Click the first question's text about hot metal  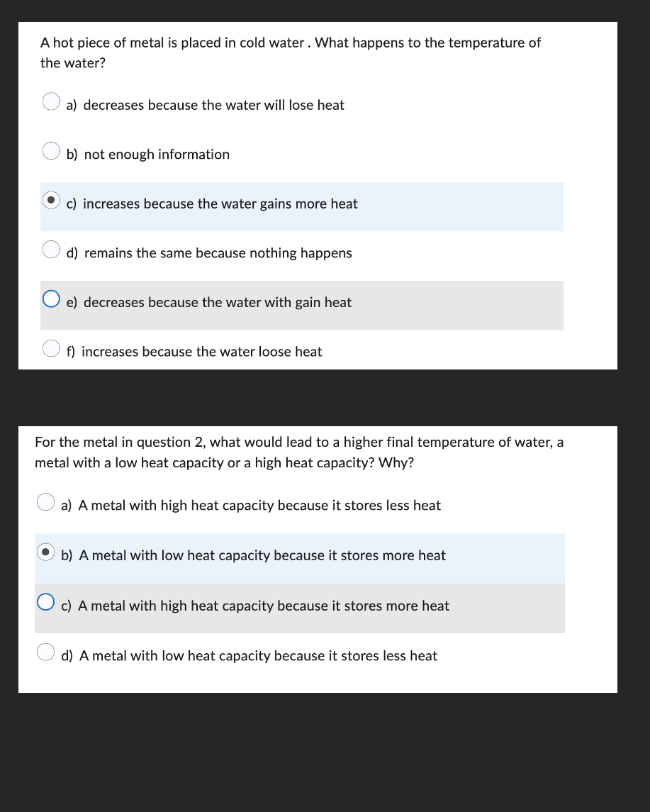click(x=291, y=52)
